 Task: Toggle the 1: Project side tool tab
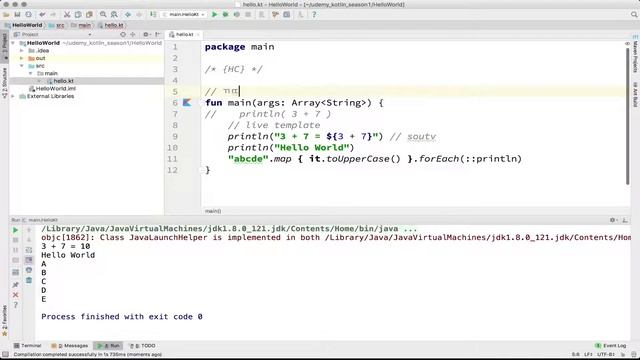pos(4,47)
